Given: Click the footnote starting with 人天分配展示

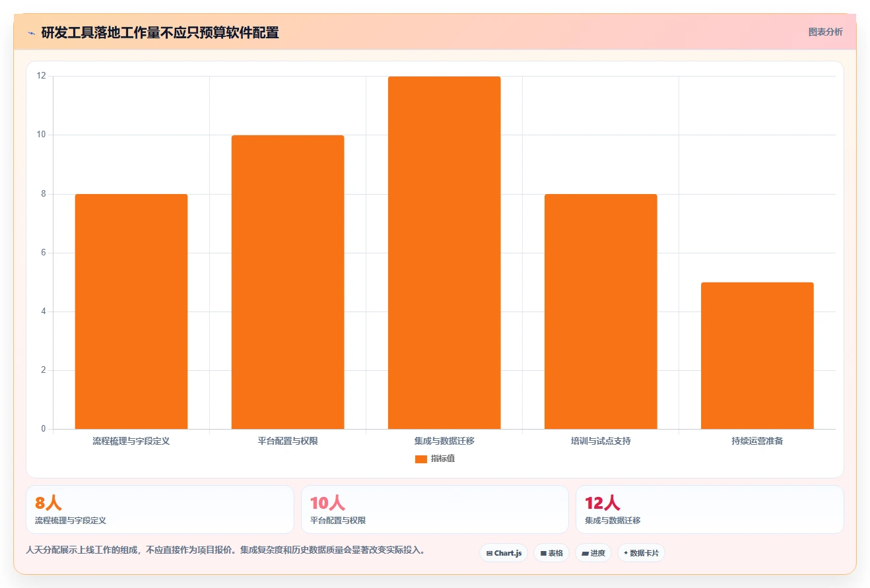Looking at the screenshot, I should (226, 550).
